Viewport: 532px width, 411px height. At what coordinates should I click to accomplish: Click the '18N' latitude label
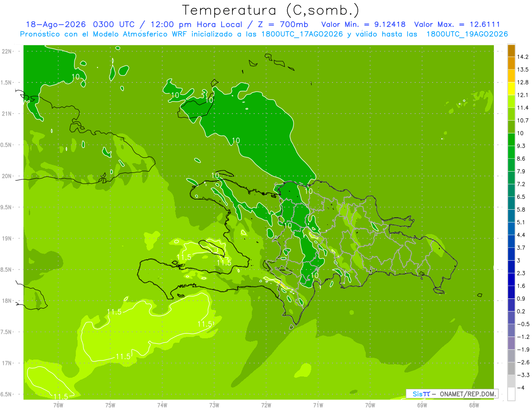[7, 301]
